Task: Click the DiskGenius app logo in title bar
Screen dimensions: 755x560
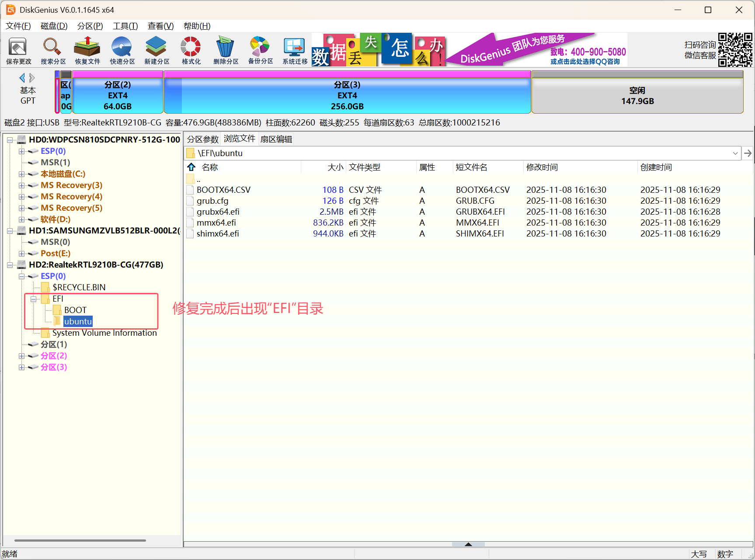Action: (10, 10)
